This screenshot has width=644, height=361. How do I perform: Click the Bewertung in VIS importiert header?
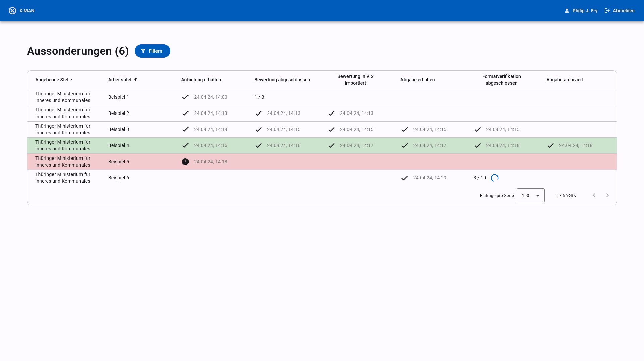pos(356,80)
